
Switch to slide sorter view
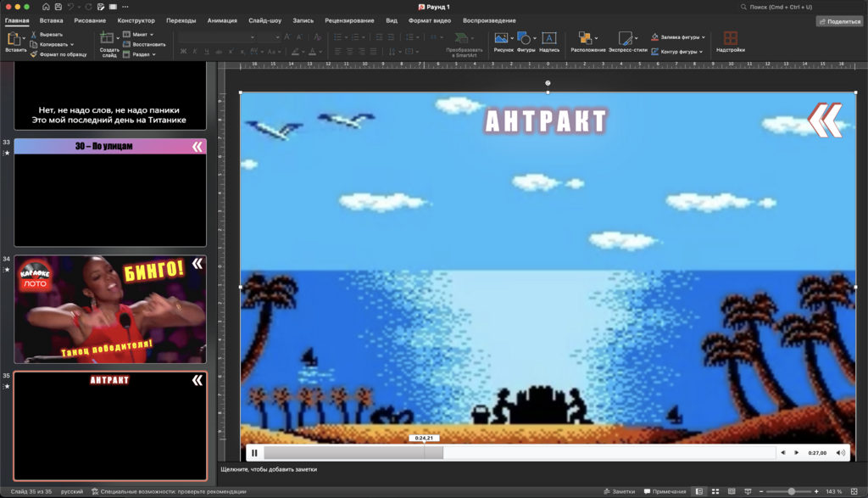click(715, 491)
